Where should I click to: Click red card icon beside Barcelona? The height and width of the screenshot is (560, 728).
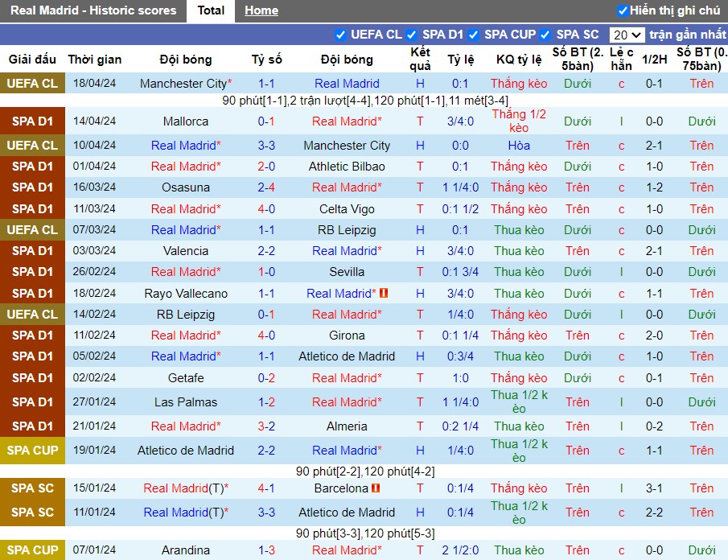click(x=376, y=488)
